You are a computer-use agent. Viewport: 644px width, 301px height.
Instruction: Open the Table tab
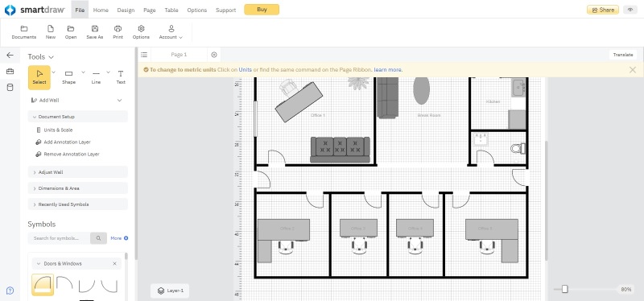click(171, 10)
